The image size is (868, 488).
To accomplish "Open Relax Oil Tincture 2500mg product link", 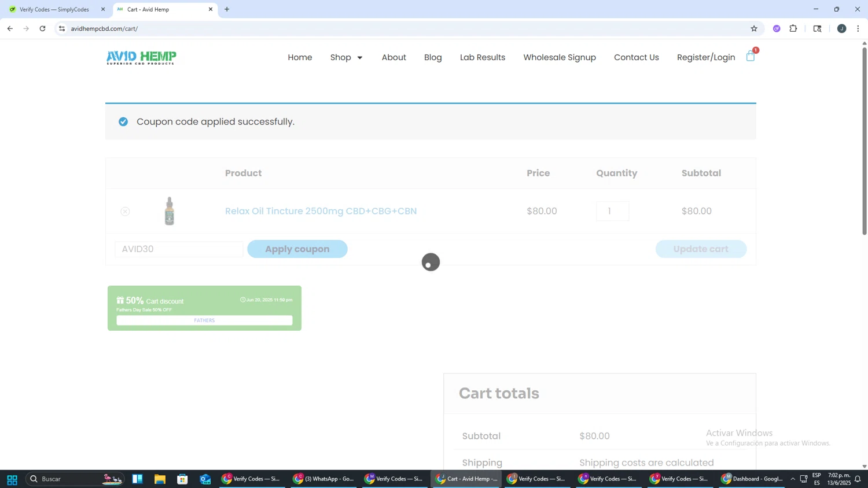I will [x=321, y=211].
